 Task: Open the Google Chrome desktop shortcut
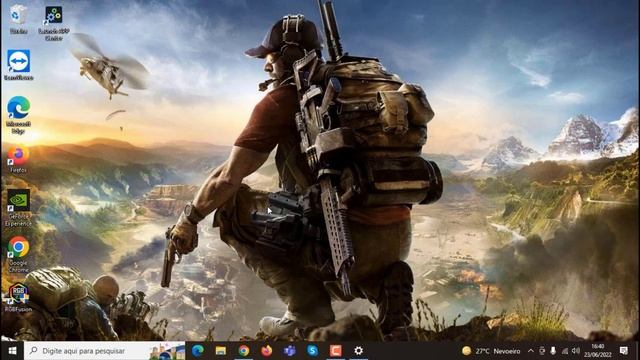point(18,254)
